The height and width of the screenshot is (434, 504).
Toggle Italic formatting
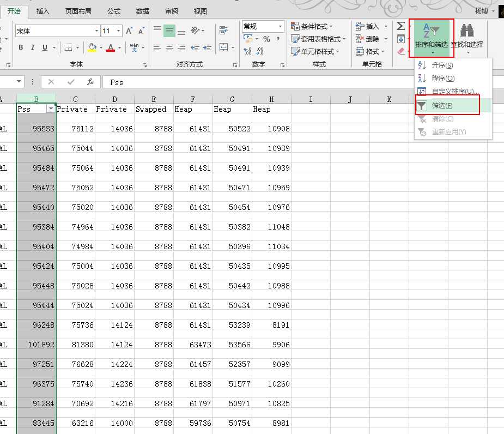point(33,47)
